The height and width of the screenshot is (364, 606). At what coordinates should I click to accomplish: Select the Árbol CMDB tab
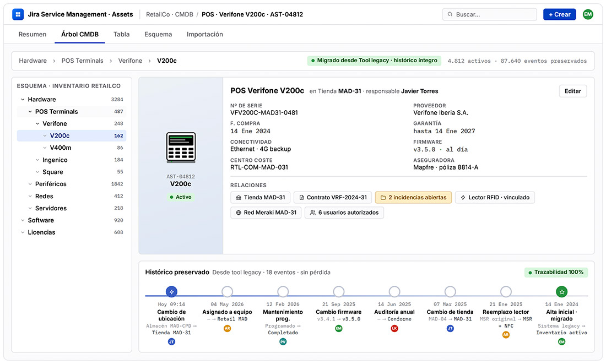(x=80, y=34)
